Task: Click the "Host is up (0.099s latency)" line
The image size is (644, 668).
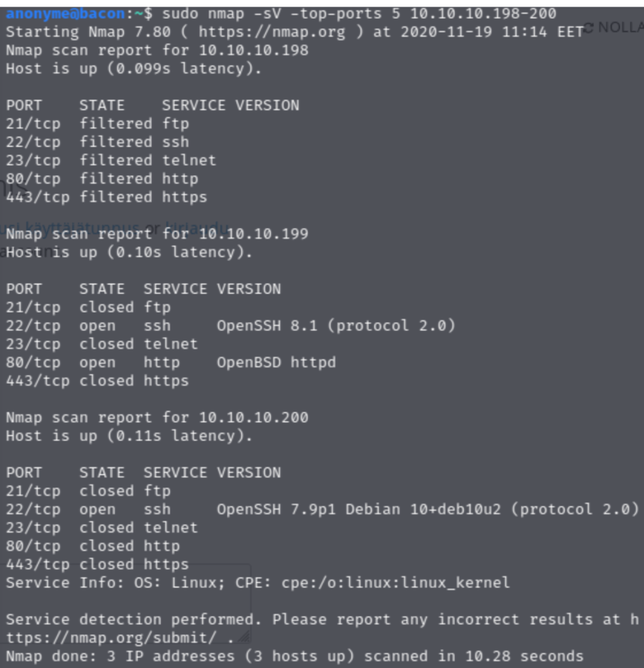Action: click(133, 69)
